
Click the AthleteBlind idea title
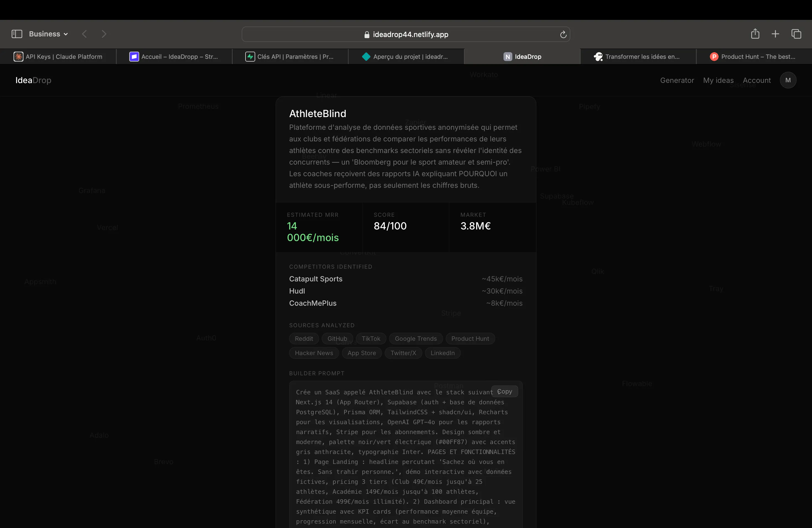point(318,113)
